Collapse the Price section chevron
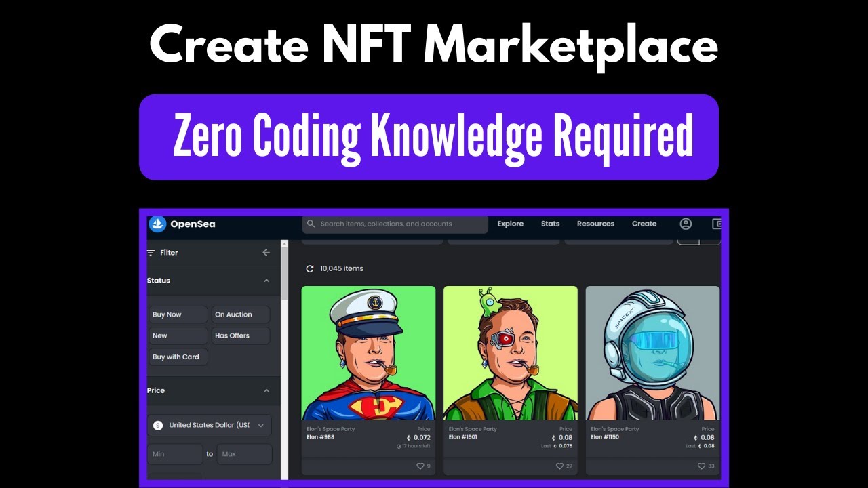The image size is (868, 488). click(x=267, y=390)
